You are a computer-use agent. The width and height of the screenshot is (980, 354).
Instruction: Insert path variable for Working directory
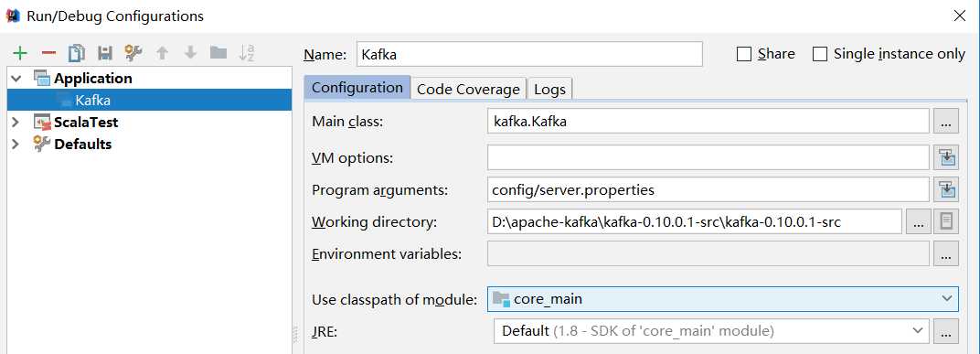pos(945,221)
